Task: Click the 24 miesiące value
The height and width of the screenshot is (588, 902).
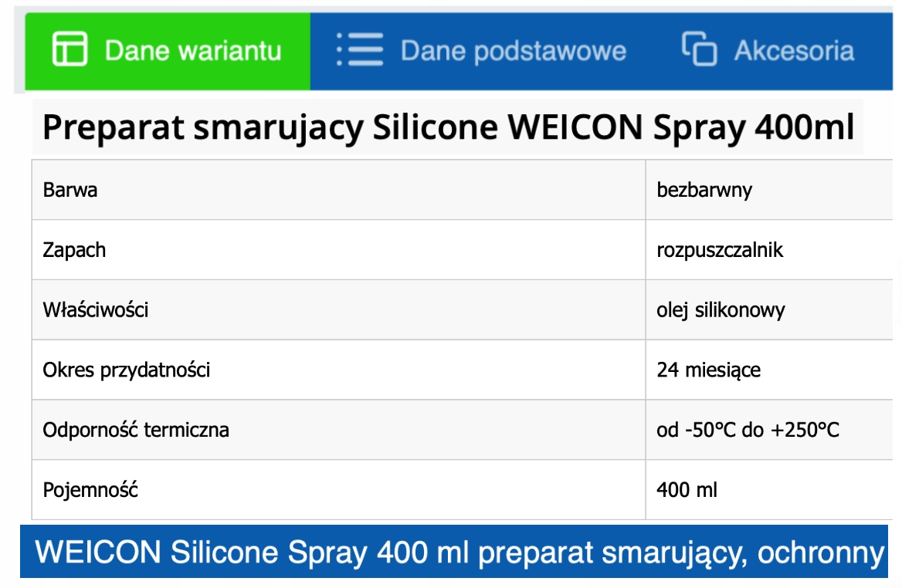Action: (x=709, y=370)
